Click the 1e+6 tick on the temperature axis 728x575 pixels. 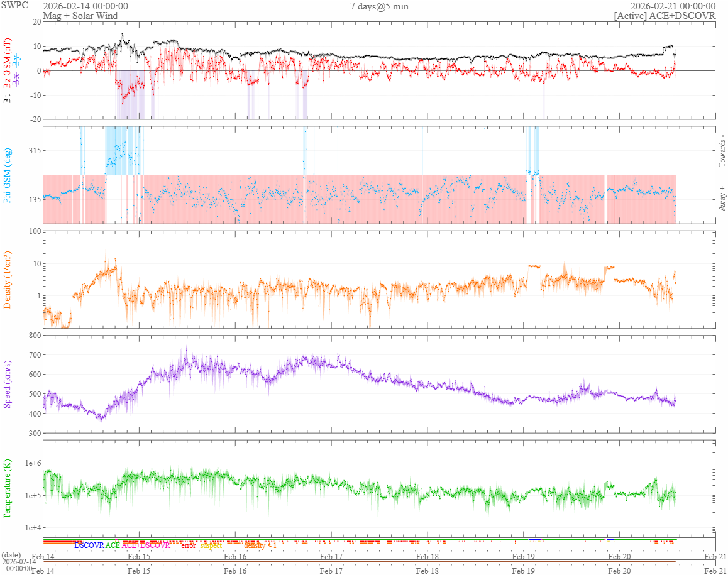(33, 463)
